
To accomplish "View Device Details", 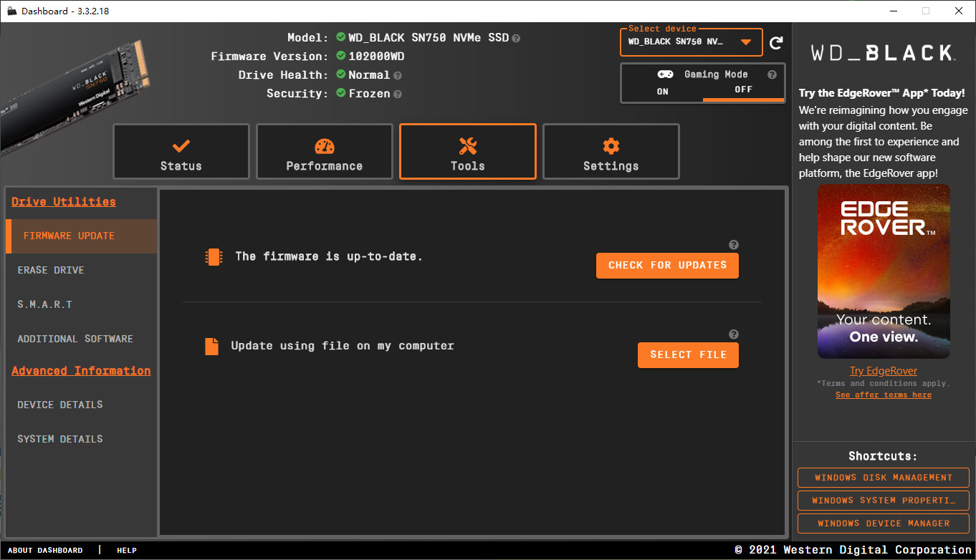I will click(x=81, y=405).
